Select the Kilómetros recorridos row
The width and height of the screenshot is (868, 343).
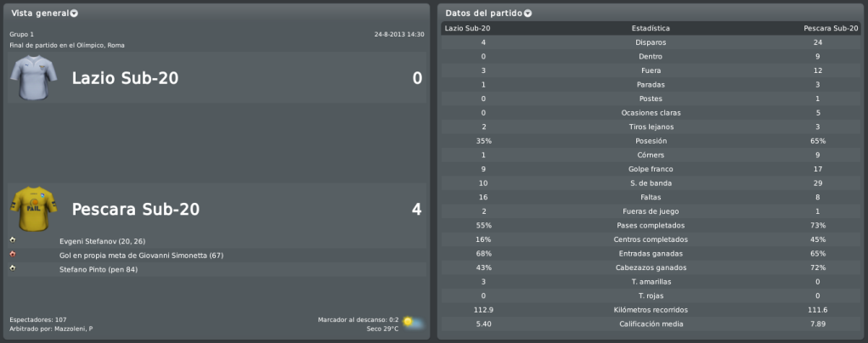tap(651, 310)
